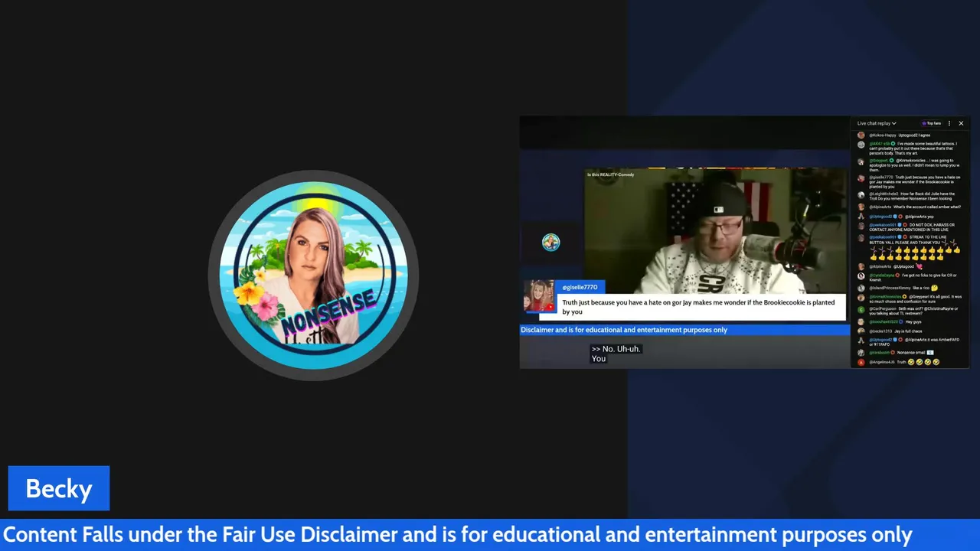The image size is (980, 551).
Task: Open the red A avatar of @Angelina4Jß
Action: pyautogui.click(x=861, y=362)
